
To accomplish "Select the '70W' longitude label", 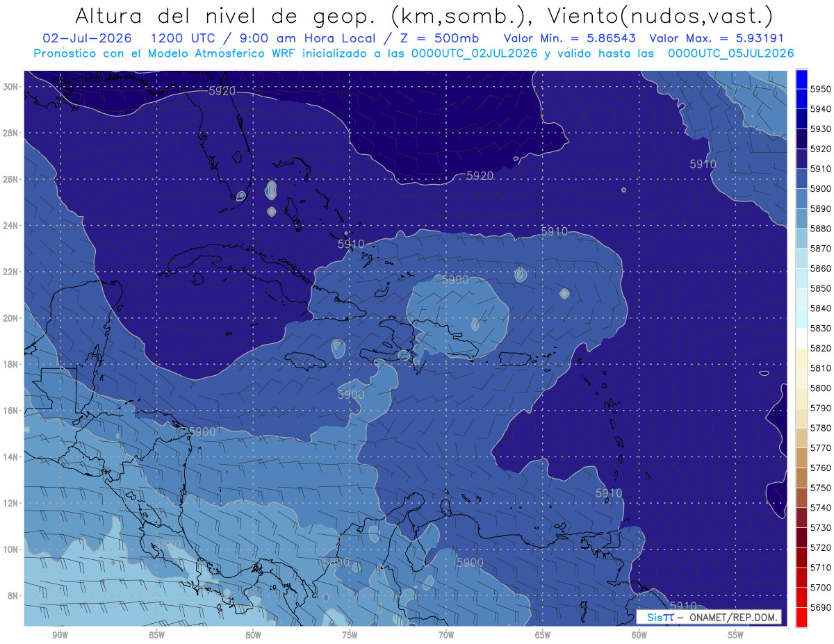I will [446, 635].
